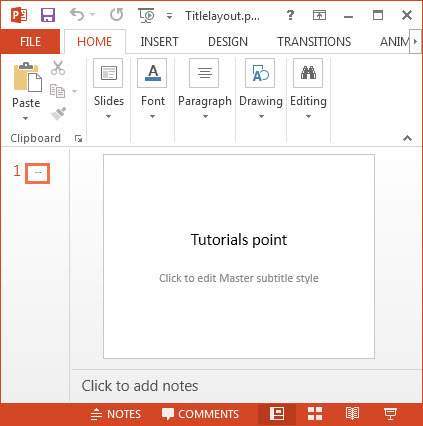423x426 pixels.
Task: Open the Paste options dropdown arrow
Action: coord(26,118)
